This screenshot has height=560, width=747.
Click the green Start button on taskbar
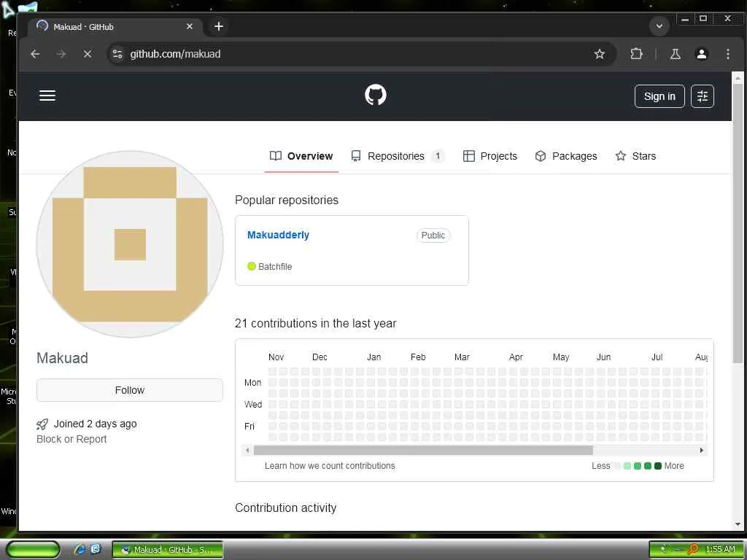click(x=33, y=550)
